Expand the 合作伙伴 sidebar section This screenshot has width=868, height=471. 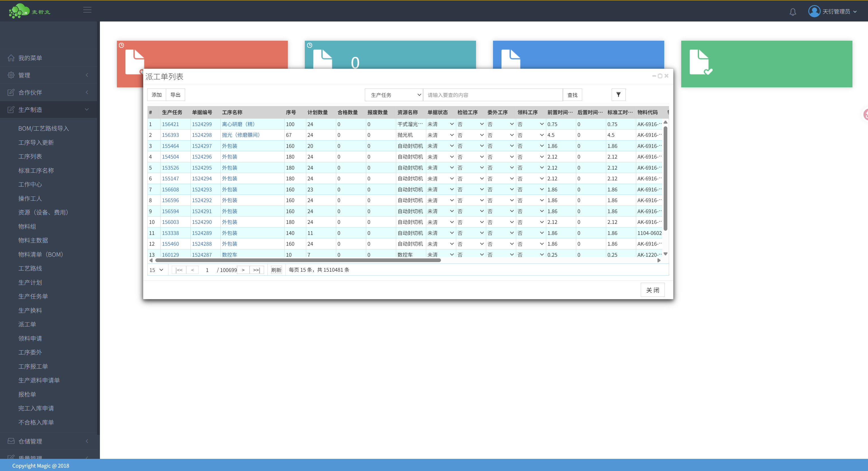coord(48,92)
